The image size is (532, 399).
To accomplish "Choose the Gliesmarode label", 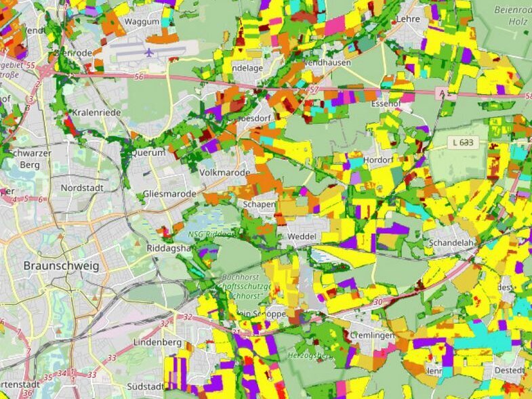I will [170, 194].
